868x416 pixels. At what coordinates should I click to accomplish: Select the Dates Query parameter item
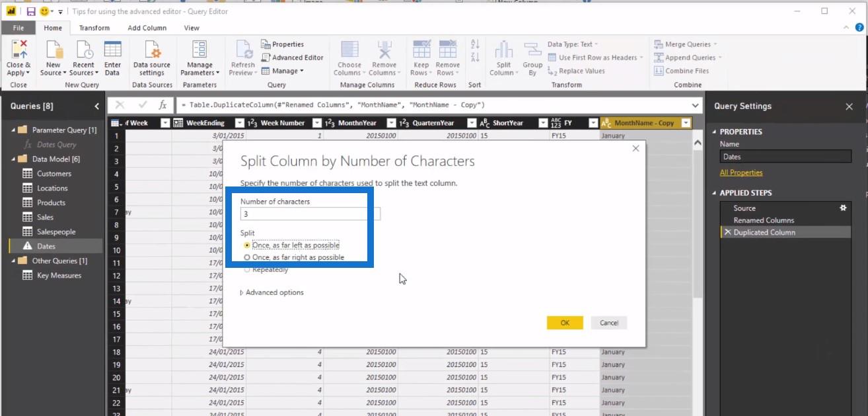click(57, 144)
